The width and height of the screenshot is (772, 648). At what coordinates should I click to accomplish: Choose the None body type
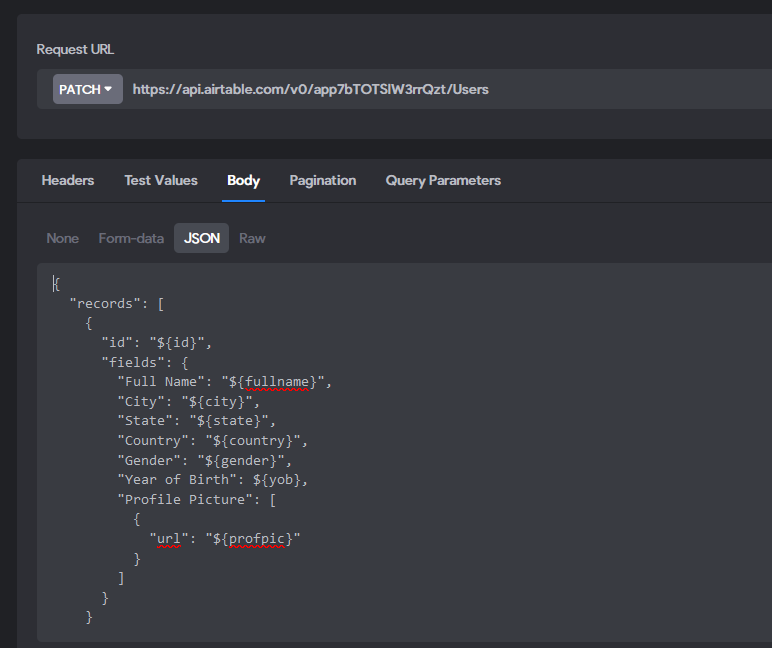[63, 238]
